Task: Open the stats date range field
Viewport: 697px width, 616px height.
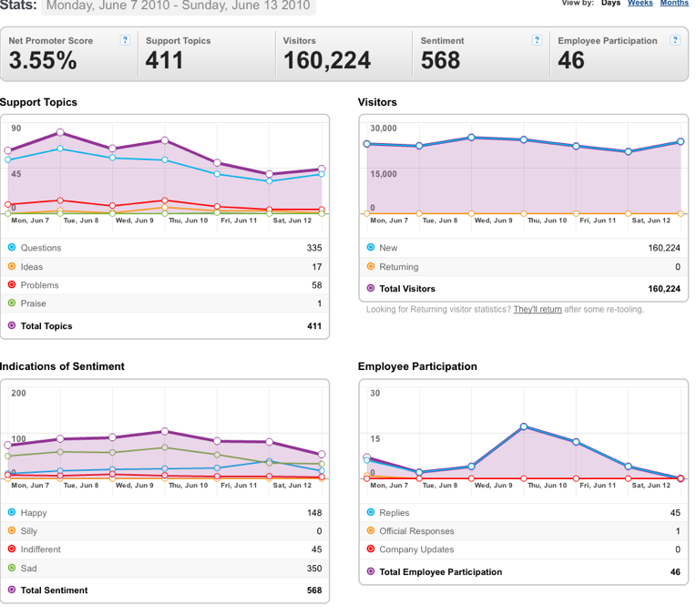Action: click(179, 6)
